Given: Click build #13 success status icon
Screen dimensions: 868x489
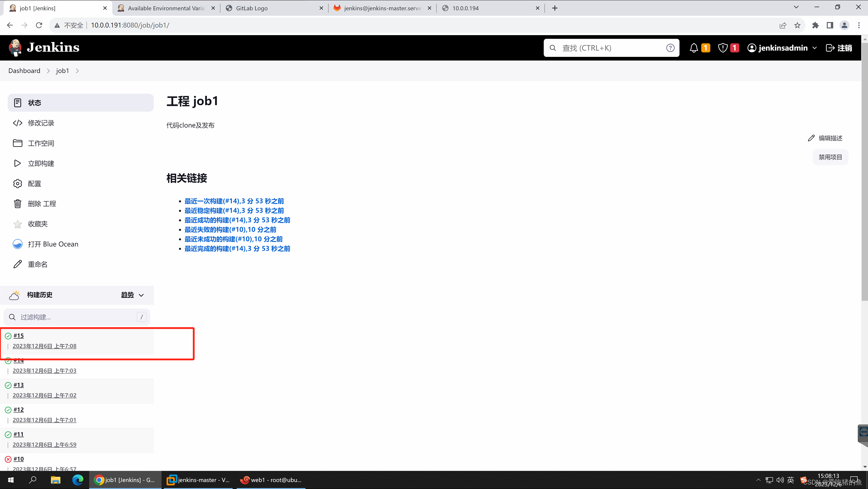Looking at the screenshot, I should (8, 385).
